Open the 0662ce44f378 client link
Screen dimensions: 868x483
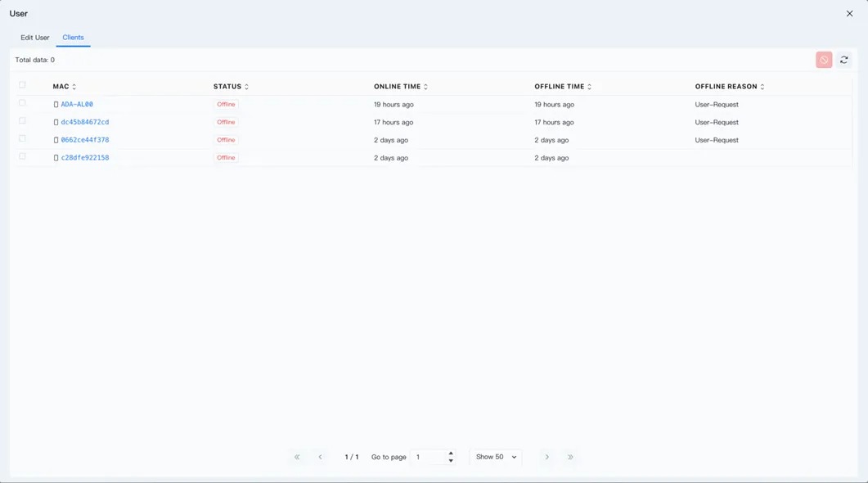point(85,140)
